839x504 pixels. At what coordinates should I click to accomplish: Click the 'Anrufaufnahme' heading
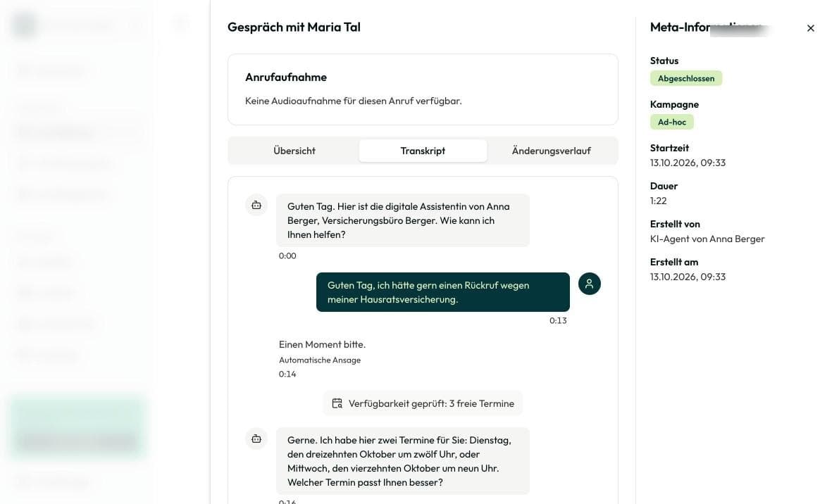[x=286, y=77]
